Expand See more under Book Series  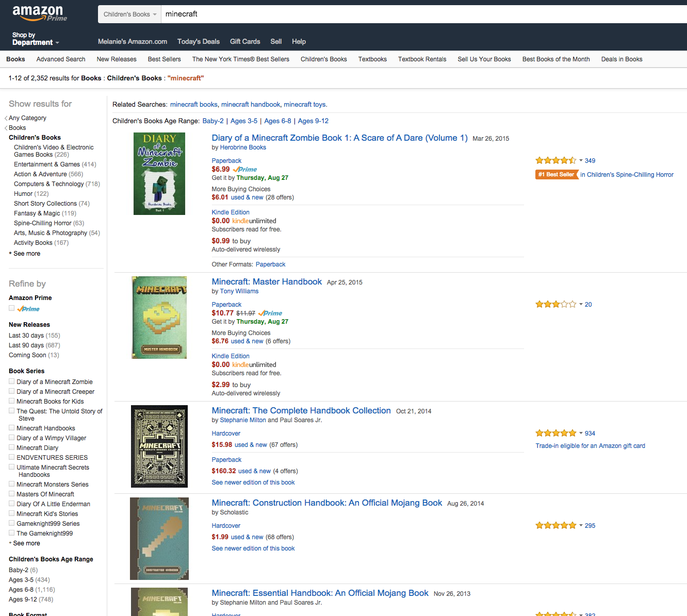26,543
